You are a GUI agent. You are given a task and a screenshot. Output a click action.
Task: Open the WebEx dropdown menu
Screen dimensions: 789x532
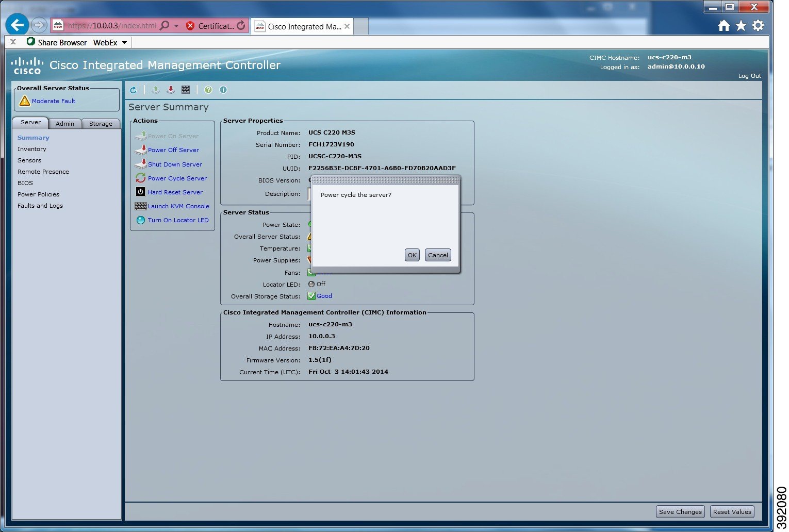124,42
